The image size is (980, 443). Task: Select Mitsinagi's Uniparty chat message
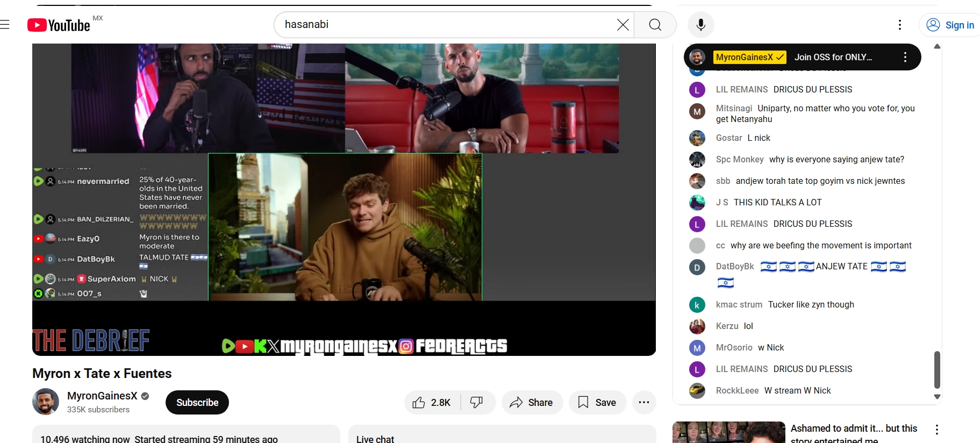coord(815,113)
